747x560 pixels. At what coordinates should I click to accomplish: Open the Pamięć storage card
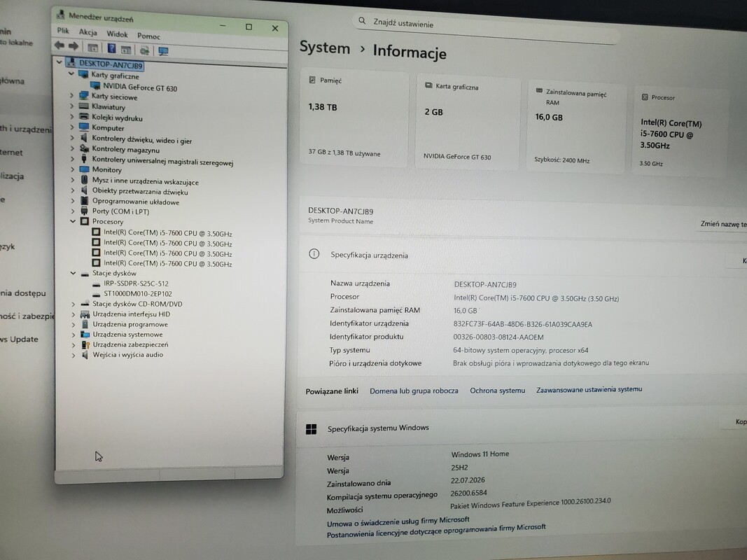[354, 118]
